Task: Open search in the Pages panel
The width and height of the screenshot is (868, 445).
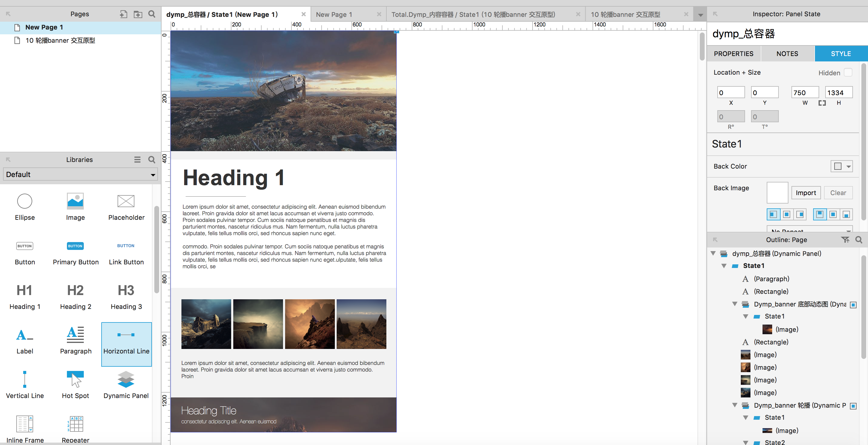Action: click(152, 14)
